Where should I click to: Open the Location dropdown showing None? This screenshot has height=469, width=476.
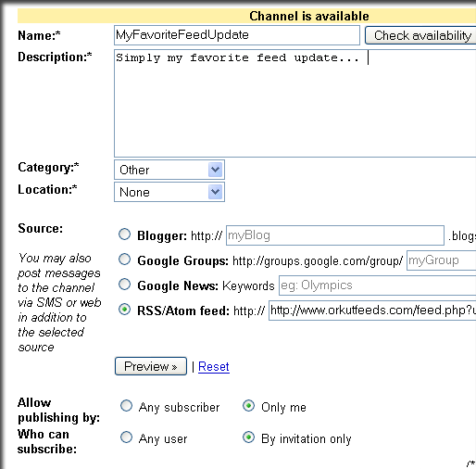pos(169,192)
